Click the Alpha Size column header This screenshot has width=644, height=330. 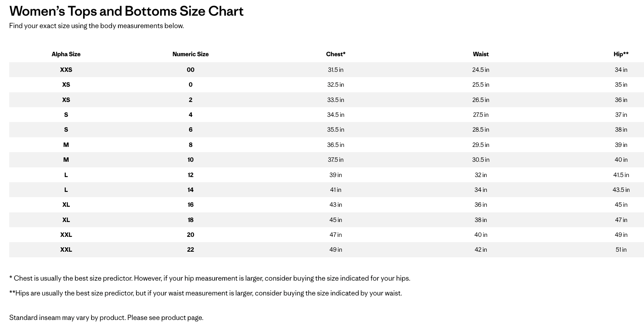coord(66,54)
